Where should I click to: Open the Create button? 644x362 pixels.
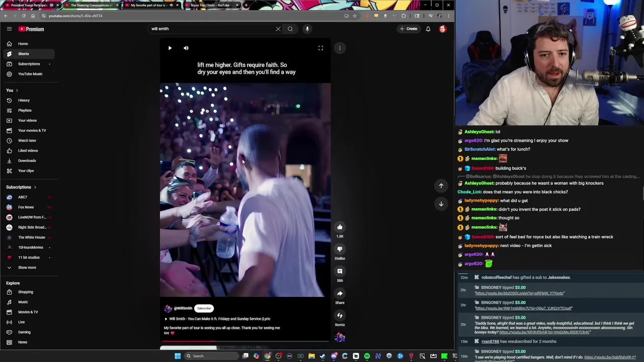409,29
